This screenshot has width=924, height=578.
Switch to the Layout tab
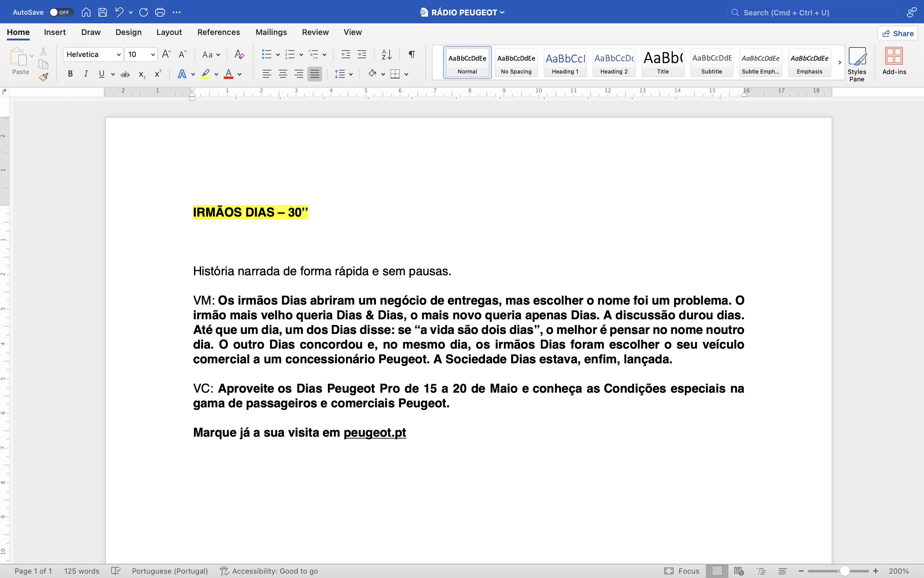(x=169, y=32)
